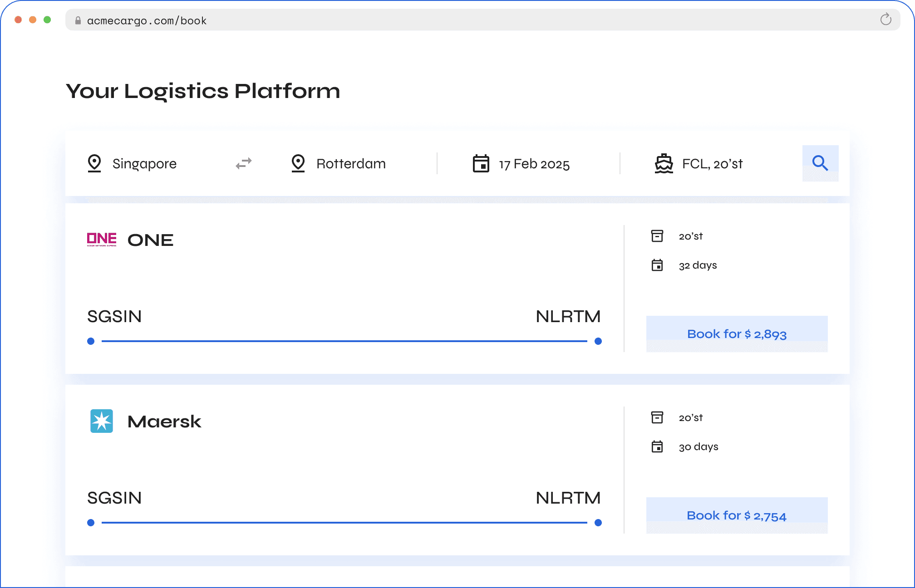Change the 17 Feb 2025 departure date
The width and height of the screenshot is (915, 588).
(x=521, y=163)
